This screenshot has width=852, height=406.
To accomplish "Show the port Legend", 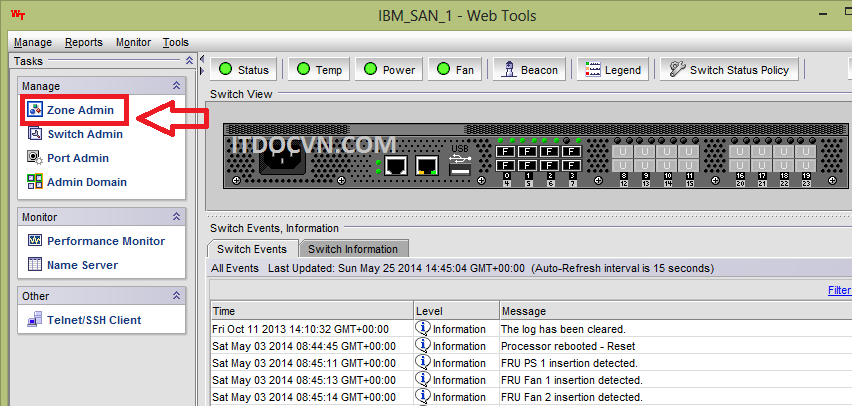I will pos(612,70).
